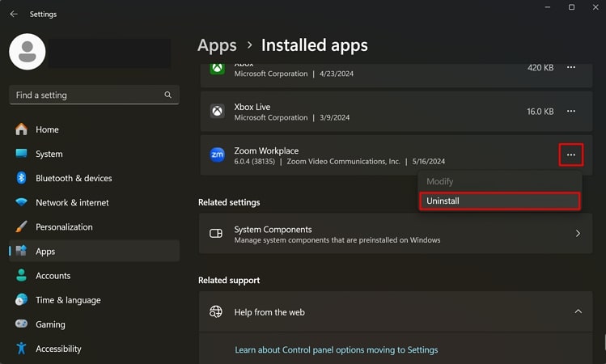606x364 pixels.
Task: Click the Apps breadcrumb in header
Action: click(217, 45)
